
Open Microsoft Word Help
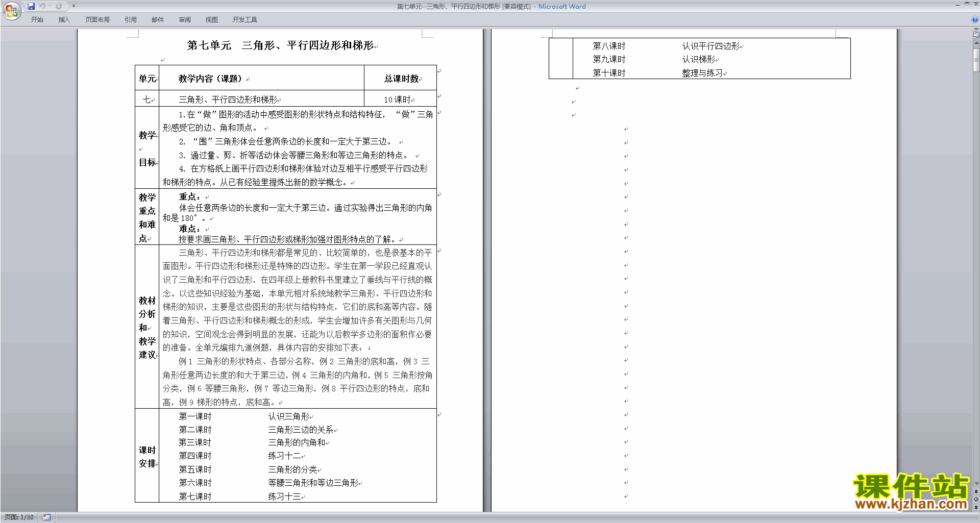[x=975, y=20]
